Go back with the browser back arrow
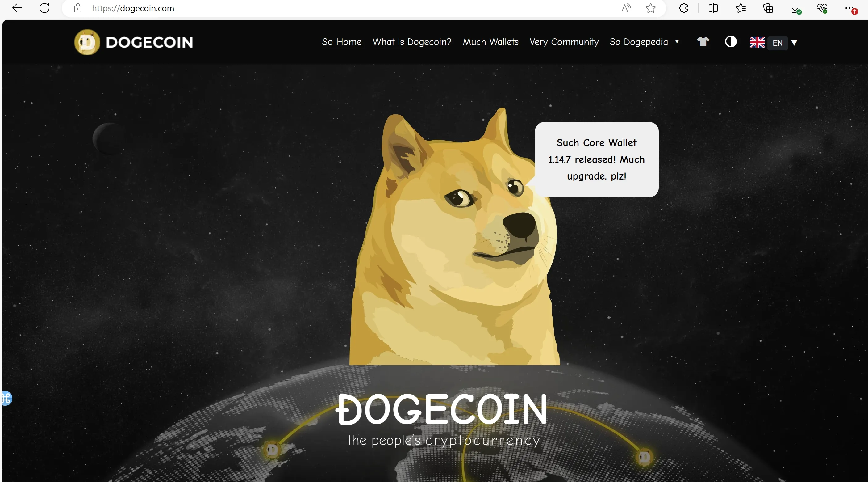This screenshot has width=868, height=482. tap(17, 8)
